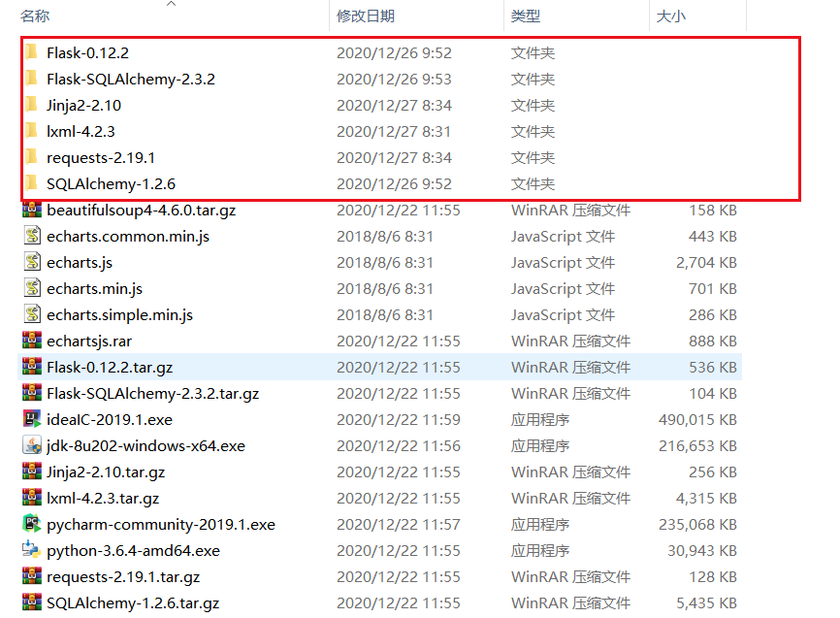Click the Flask-SQLAlchemy-2.3.2.tar.gz archive icon

[32, 393]
